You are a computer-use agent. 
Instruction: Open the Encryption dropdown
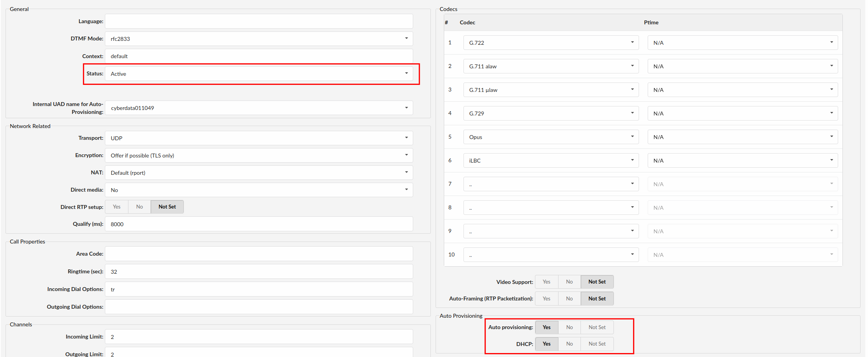pyautogui.click(x=259, y=156)
